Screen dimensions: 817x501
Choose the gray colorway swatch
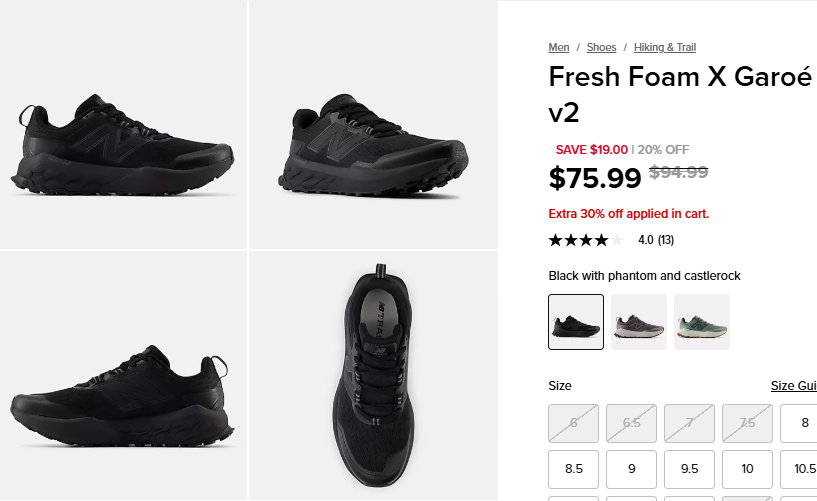639,322
